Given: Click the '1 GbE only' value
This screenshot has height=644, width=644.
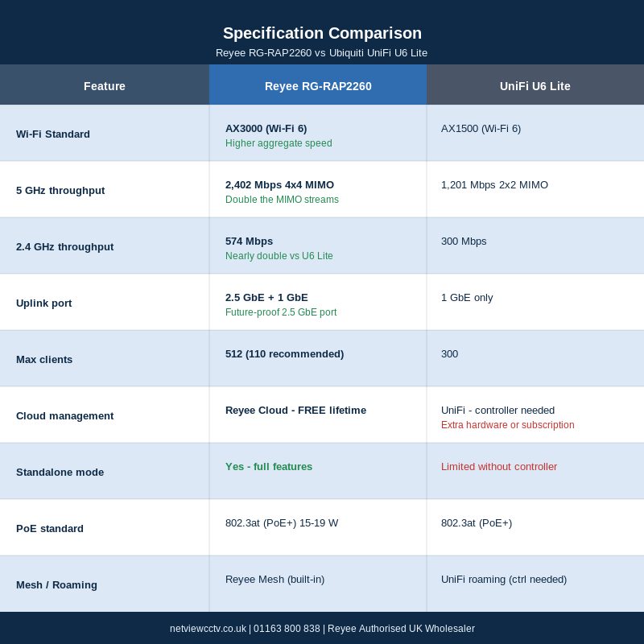Looking at the screenshot, I should [x=467, y=297].
